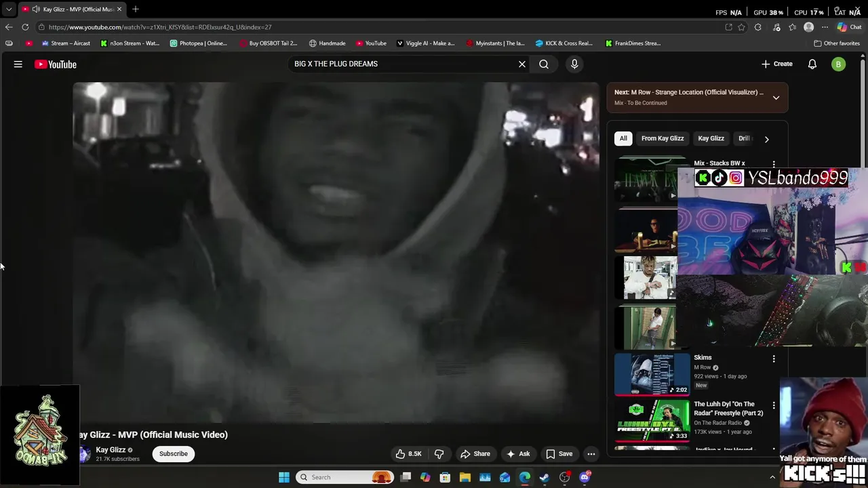This screenshot has width=868, height=488.
Task: Open options for Luhh Dyl freestyle
Action: (x=774, y=405)
